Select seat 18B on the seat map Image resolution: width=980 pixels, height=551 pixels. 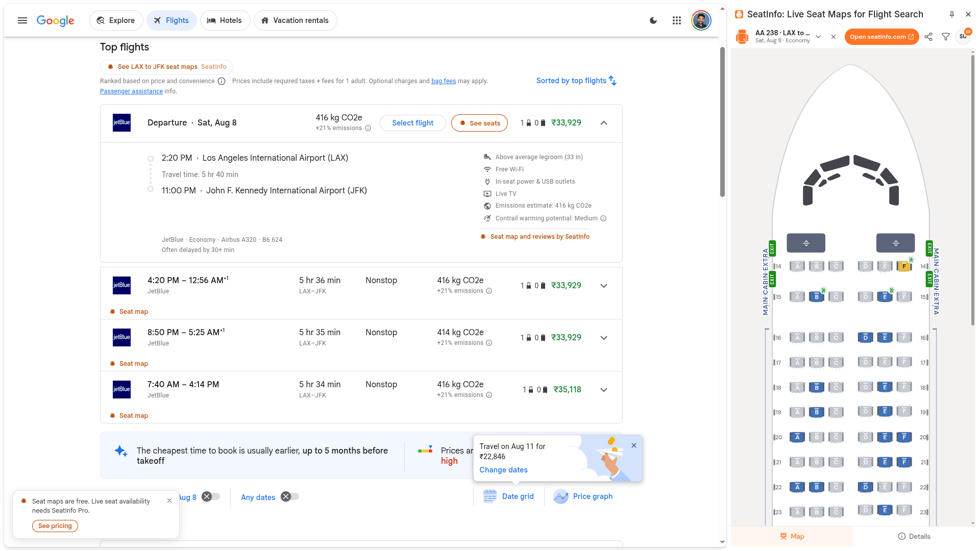pos(817,387)
